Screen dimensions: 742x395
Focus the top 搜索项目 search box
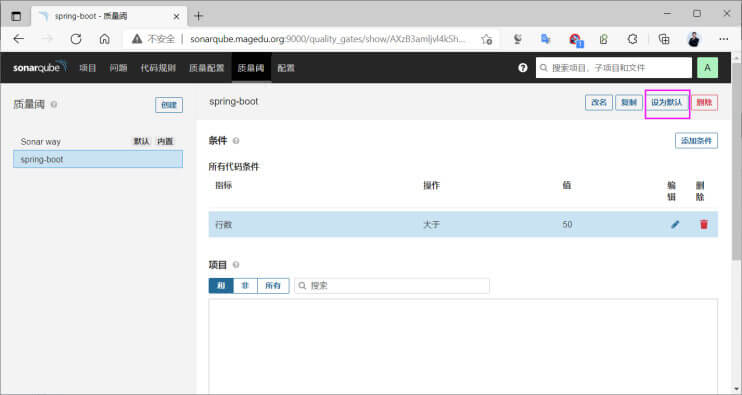tap(614, 68)
